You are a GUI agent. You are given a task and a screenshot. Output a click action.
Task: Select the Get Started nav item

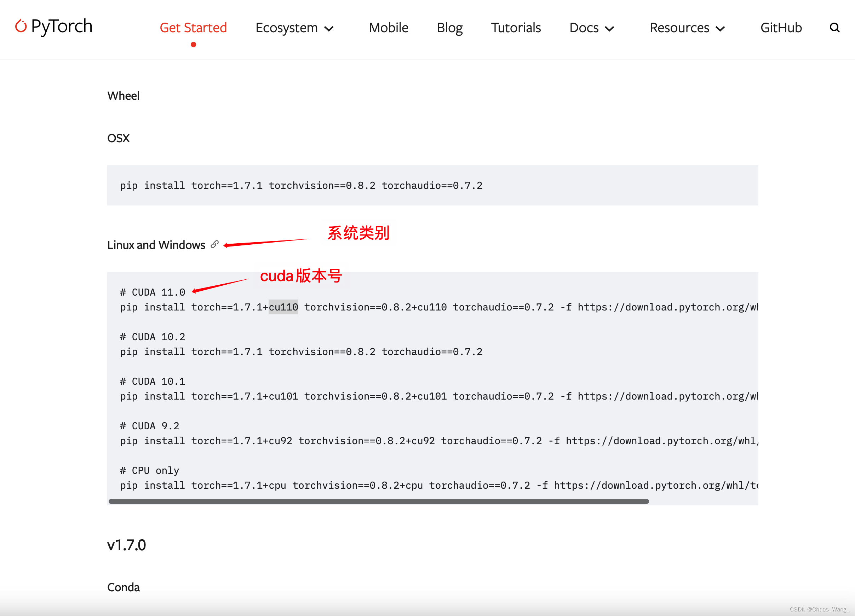click(193, 28)
